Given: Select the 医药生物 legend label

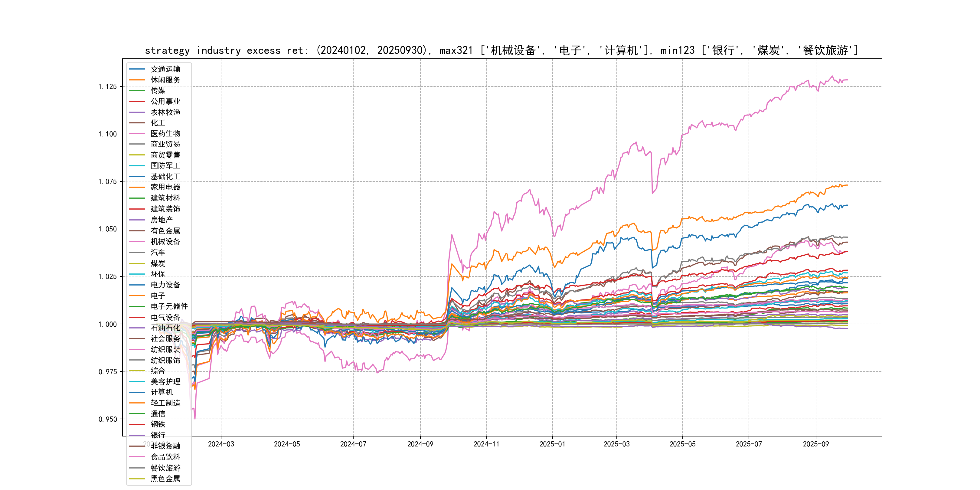Looking at the screenshot, I should (x=165, y=133).
